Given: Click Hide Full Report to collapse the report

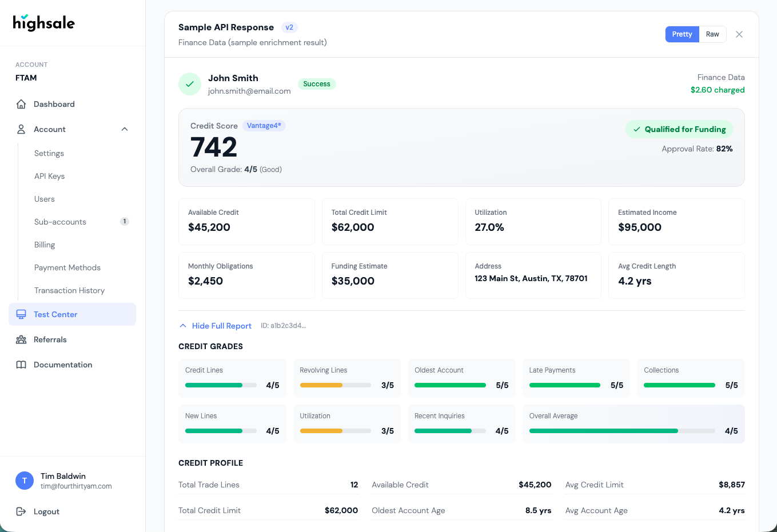Looking at the screenshot, I should pyautogui.click(x=222, y=326).
